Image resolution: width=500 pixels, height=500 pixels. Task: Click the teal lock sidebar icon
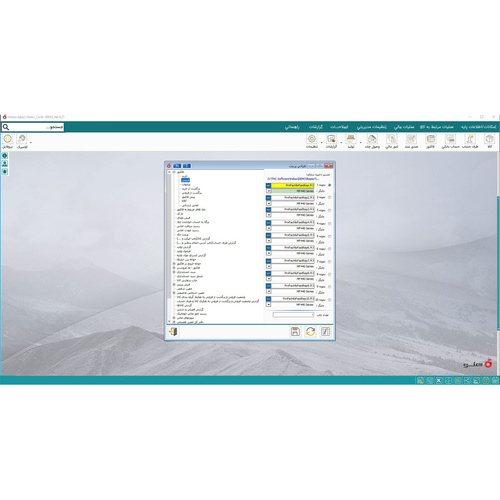click(x=5, y=172)
